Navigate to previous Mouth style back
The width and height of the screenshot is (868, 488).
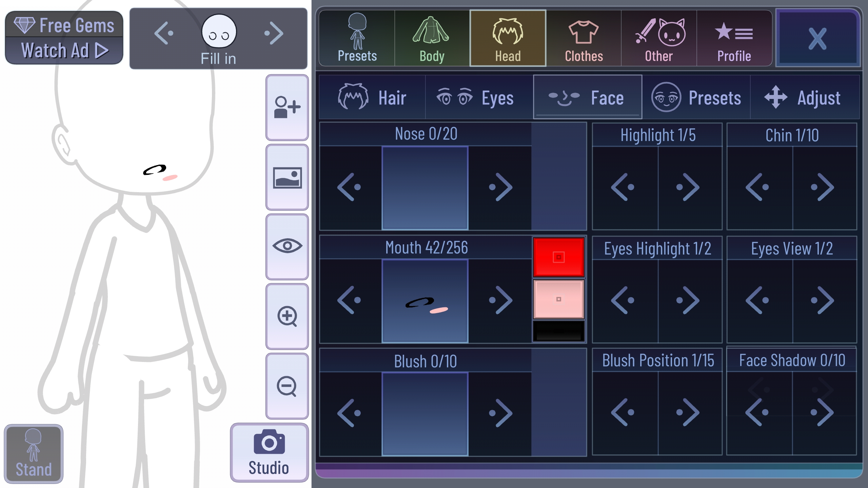click(x=350, y=300)
